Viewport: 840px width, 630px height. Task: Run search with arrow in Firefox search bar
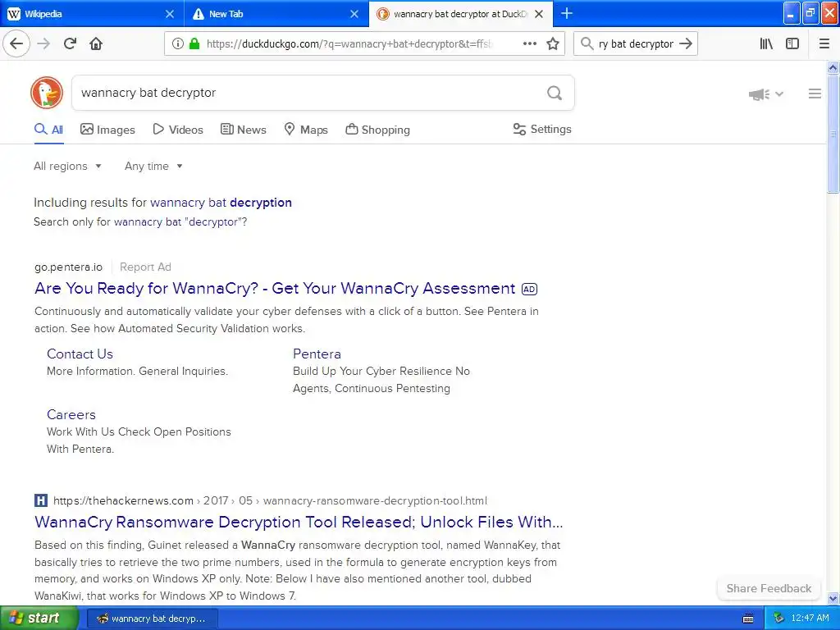[686, 43]
